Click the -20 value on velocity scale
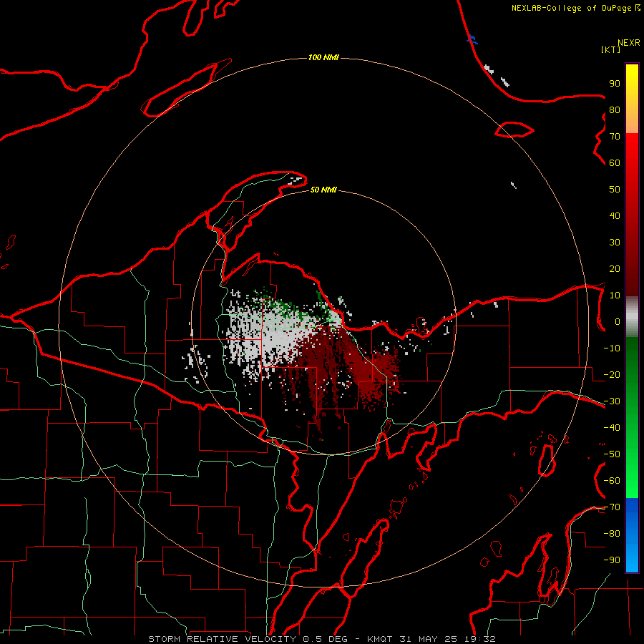The height and width of the screenshot is (644, 644). pyautogui.click(x=612, y=375)
